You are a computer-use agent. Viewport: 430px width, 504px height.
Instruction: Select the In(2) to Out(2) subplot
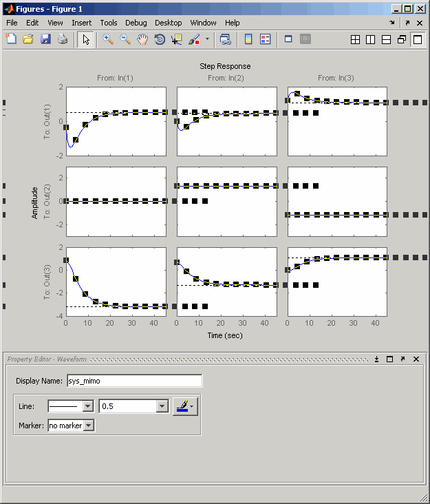(227, 202)
